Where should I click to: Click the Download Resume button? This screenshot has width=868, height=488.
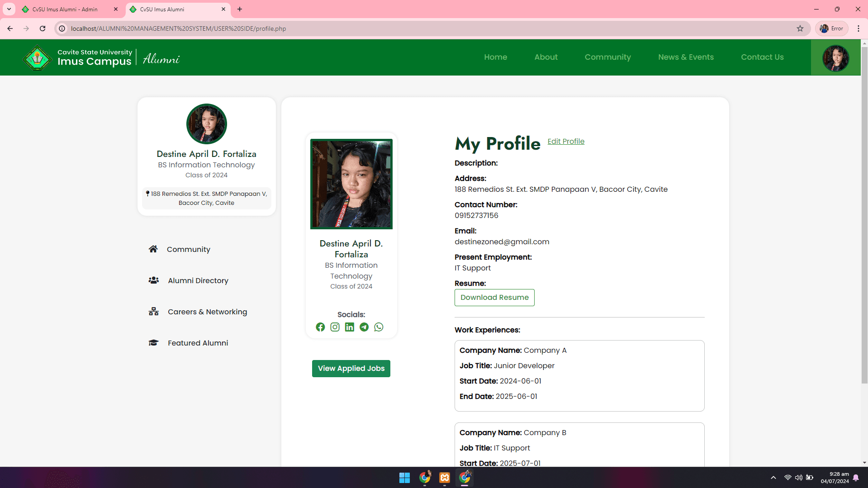(x=494, y=297)
